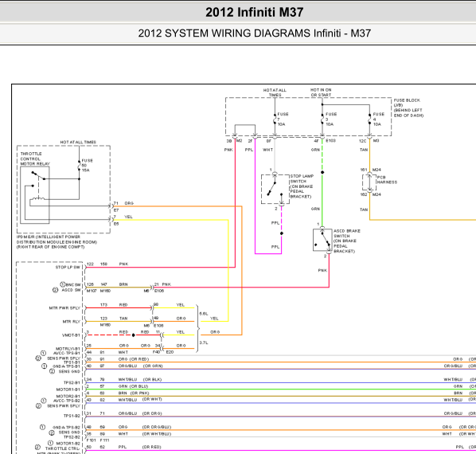This screenshot has height=454, width=476.
Task: Click the "TPS1-B1" pin label
Action: [x=72, y=362]
